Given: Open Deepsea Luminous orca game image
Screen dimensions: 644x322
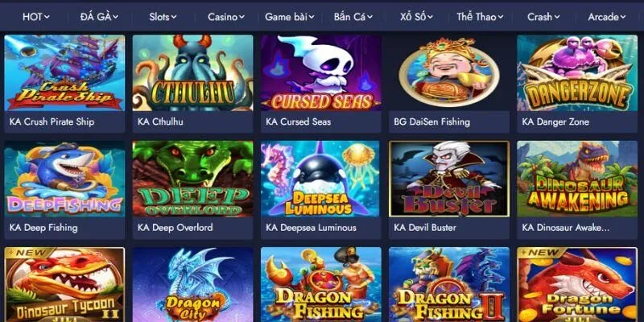Looking at the screenshot, I should pos(320,179).
